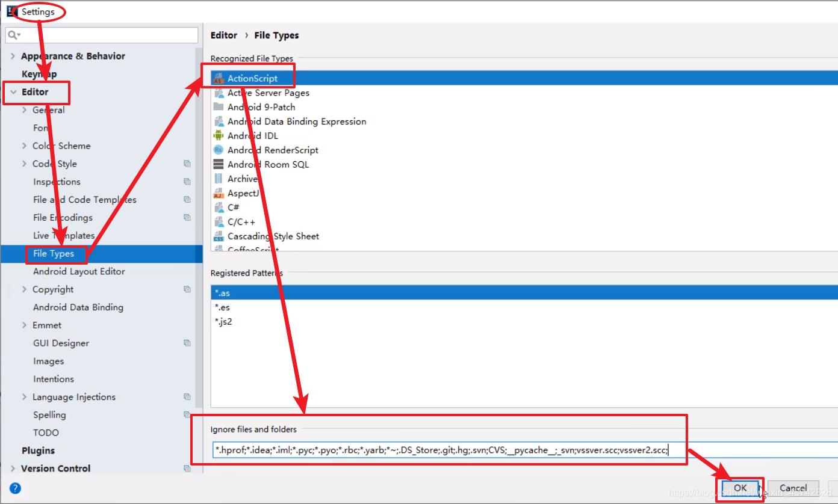Expand the Copyright subsection arrow
Image resolution: width=838 pixels, height=504 pixels.
(x=25, y=289)
